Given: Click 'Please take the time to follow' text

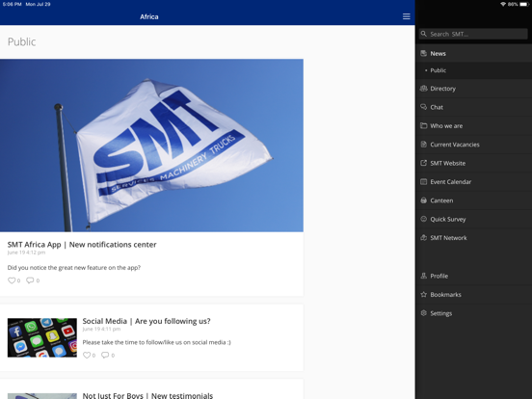Looking at the screenshot, I should 156,342.
